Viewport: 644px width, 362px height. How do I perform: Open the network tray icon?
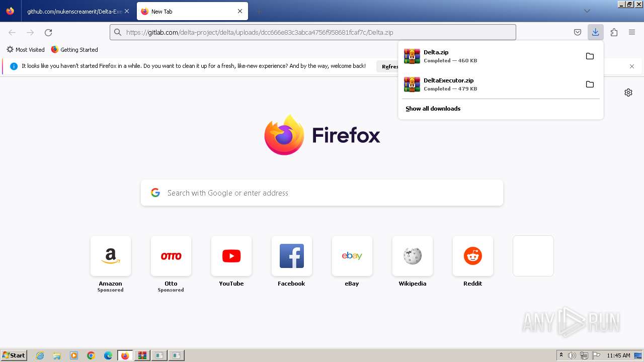(x=584, y=355)
